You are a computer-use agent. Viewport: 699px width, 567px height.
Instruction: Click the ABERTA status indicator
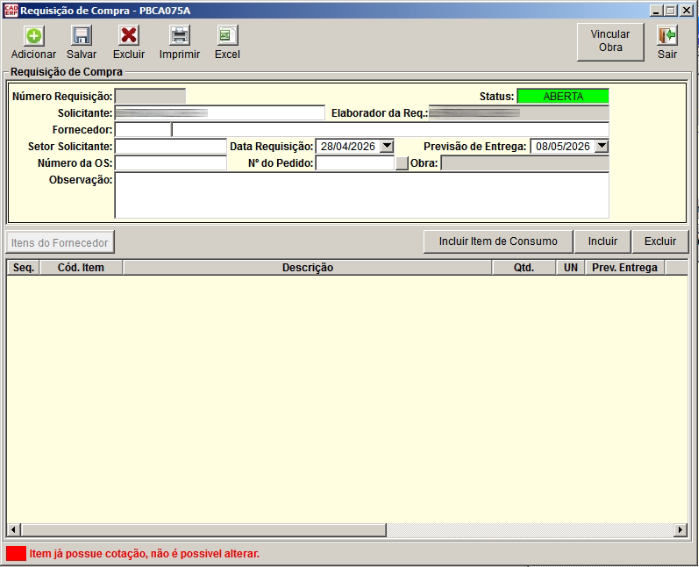[x=563, y=96]
